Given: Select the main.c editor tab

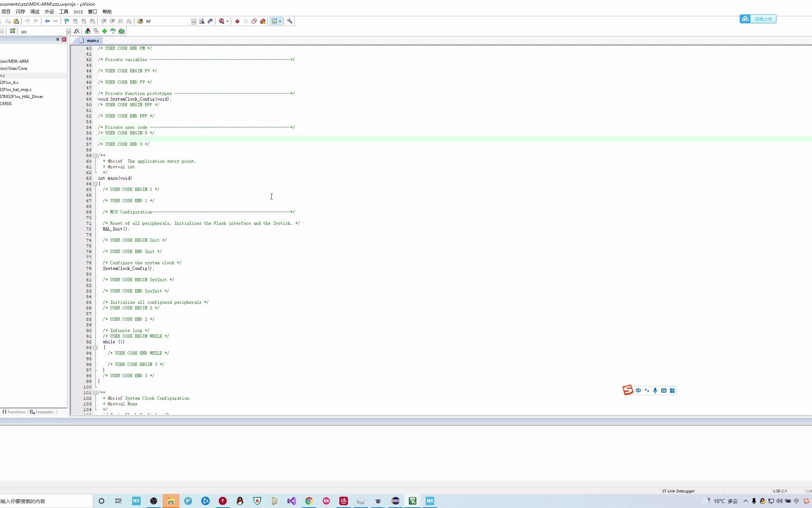Looking at the screenshot, I should tap(93, 41).
